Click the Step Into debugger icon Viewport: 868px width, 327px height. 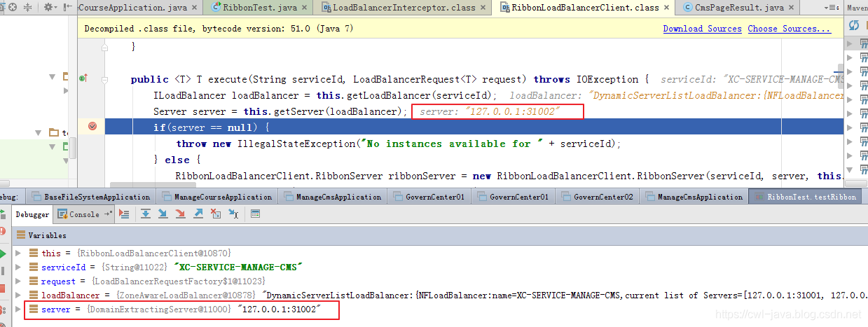(163, 214)
